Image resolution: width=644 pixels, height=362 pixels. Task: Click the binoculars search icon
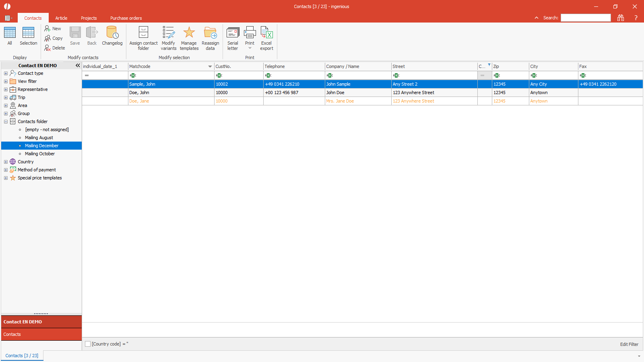point(620,18)
